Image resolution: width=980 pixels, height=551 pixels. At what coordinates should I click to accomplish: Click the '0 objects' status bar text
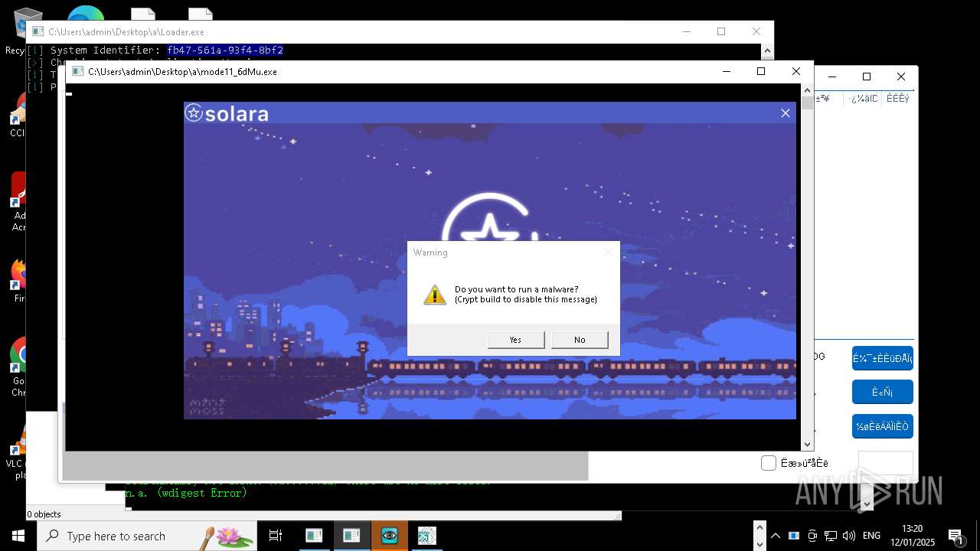pyautogui.click(x=44, y=514)
